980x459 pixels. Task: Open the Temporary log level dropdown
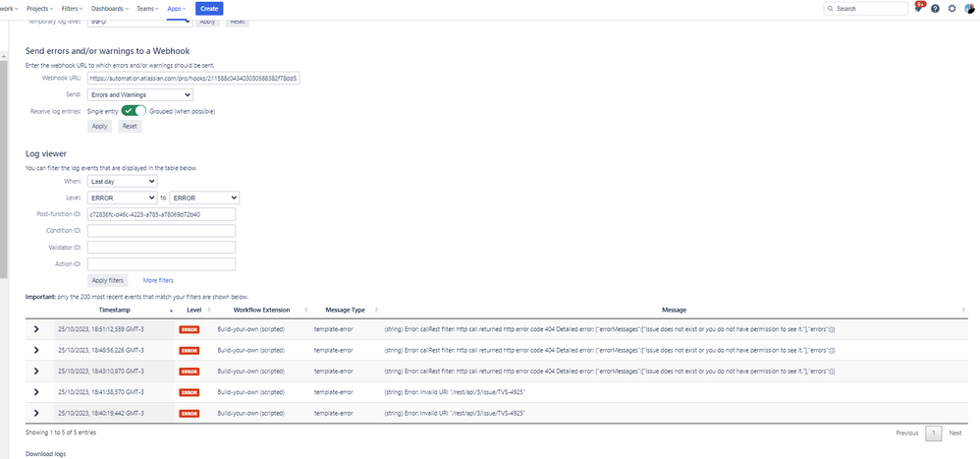pos(140,22)
